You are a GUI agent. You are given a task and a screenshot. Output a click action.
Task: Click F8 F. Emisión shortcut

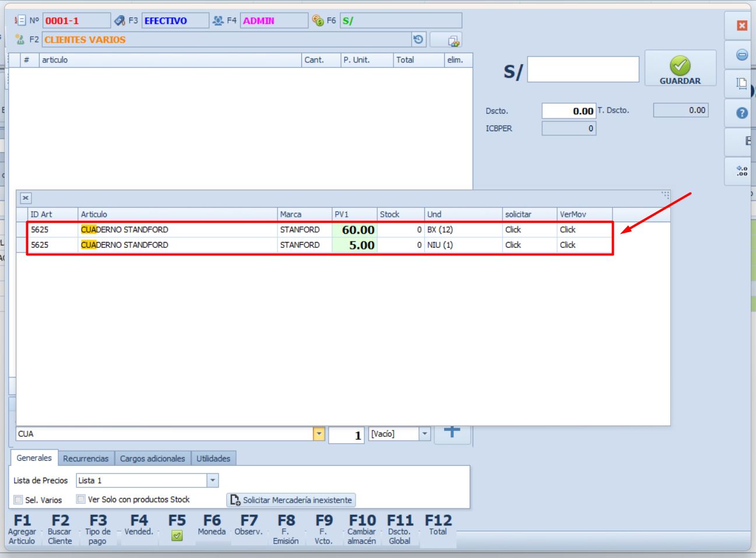(286, 529)
